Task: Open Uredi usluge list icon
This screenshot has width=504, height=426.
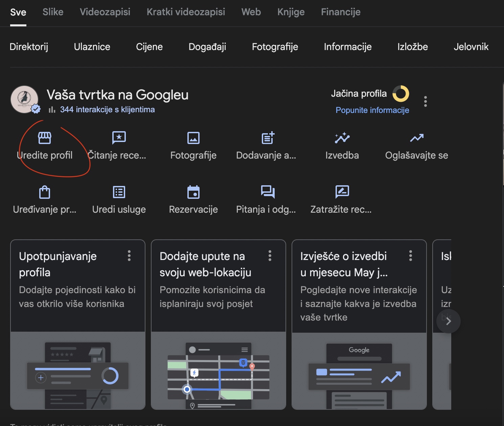Action: coord(119,192)
